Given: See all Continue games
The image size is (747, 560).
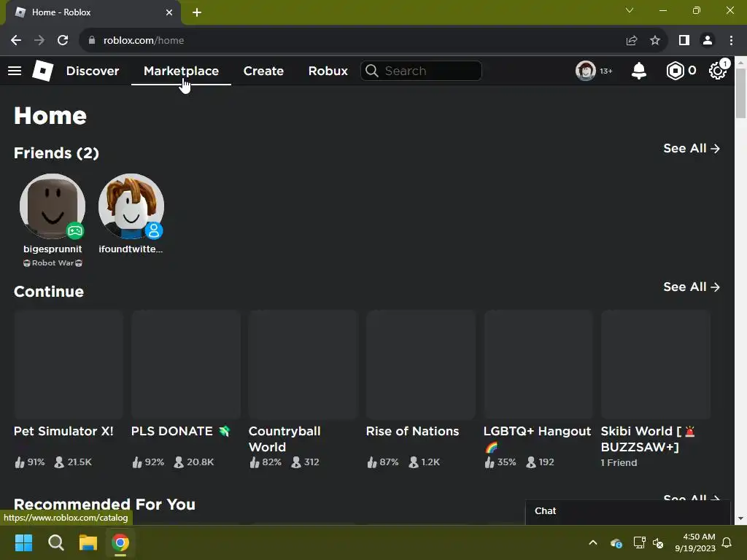Looking at the screenshot, I should [x=692, y=287].
